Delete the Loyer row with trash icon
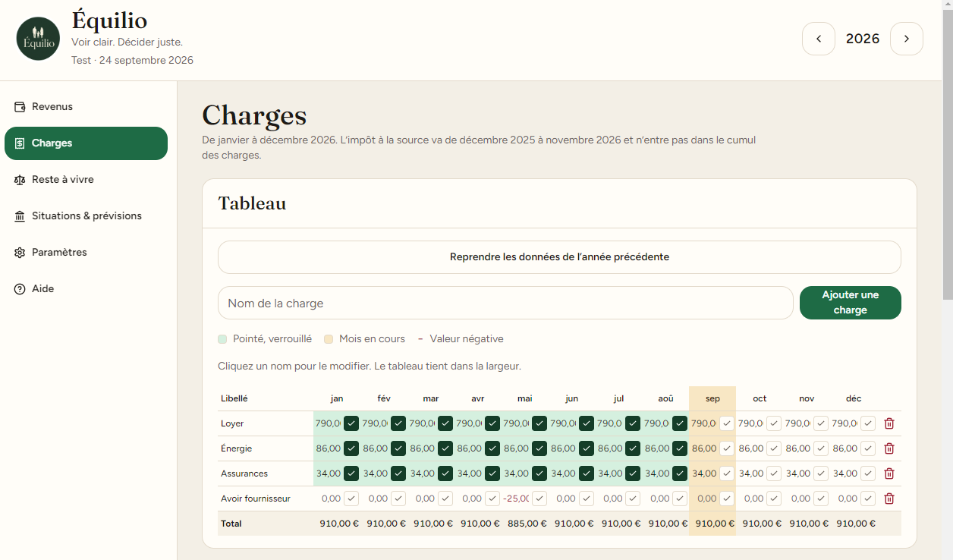The height and width of the screenshot is (560, 953). tap(889, 423)
